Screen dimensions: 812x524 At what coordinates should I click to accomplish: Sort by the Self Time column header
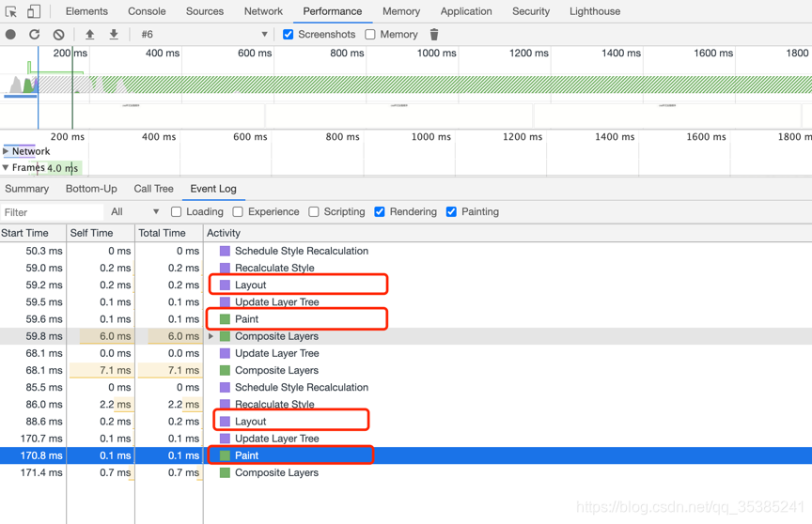(101, 233)
